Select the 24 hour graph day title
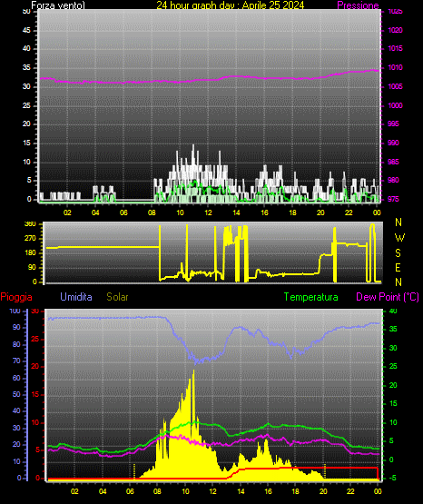The width and height of the screenshot is (423, 504). point(231,5)
